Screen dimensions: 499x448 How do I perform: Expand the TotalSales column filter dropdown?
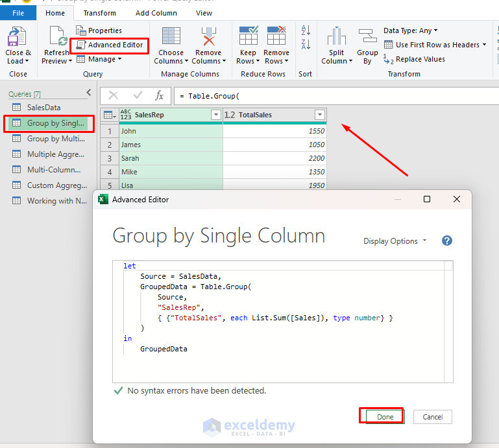319,115
